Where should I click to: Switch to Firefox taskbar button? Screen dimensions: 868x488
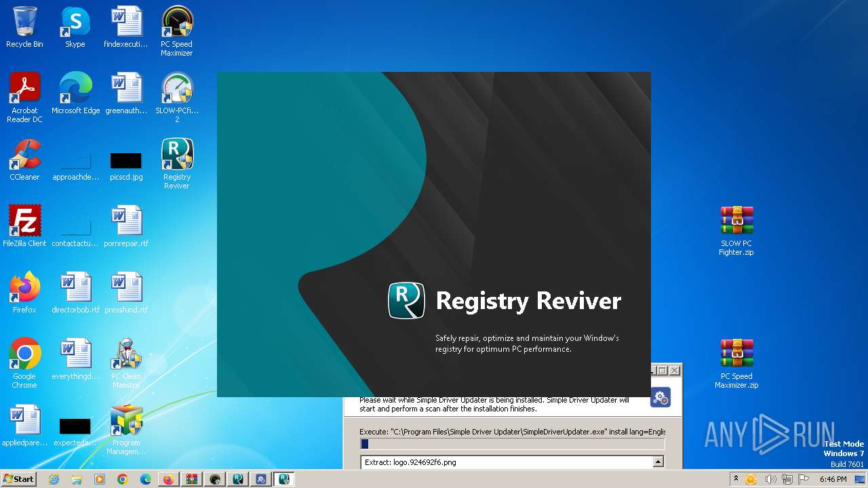tap(169, 479)
